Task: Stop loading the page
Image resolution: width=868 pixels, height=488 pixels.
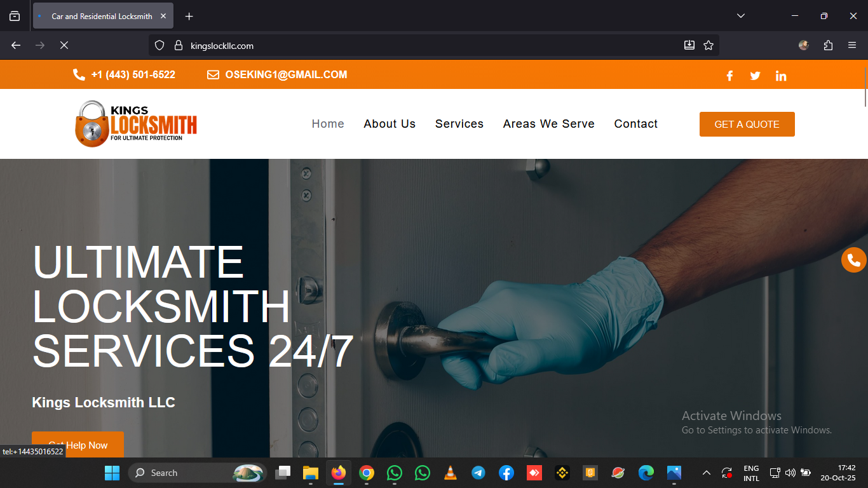Action: click(64, 45)
